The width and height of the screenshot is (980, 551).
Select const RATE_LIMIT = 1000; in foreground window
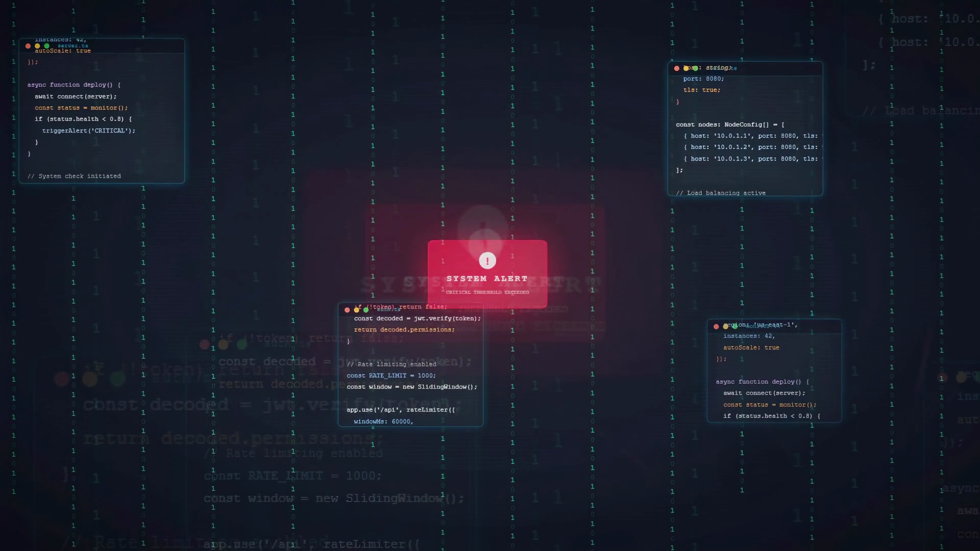pos(391,375)
